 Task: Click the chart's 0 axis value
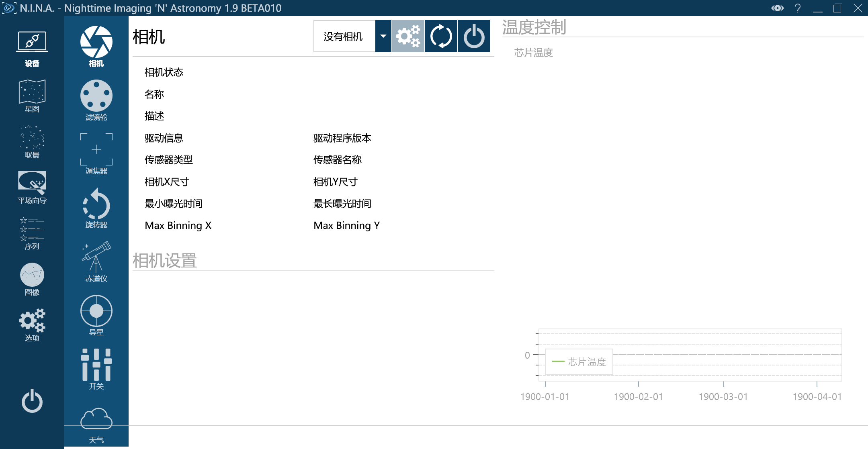click(527, 355)
